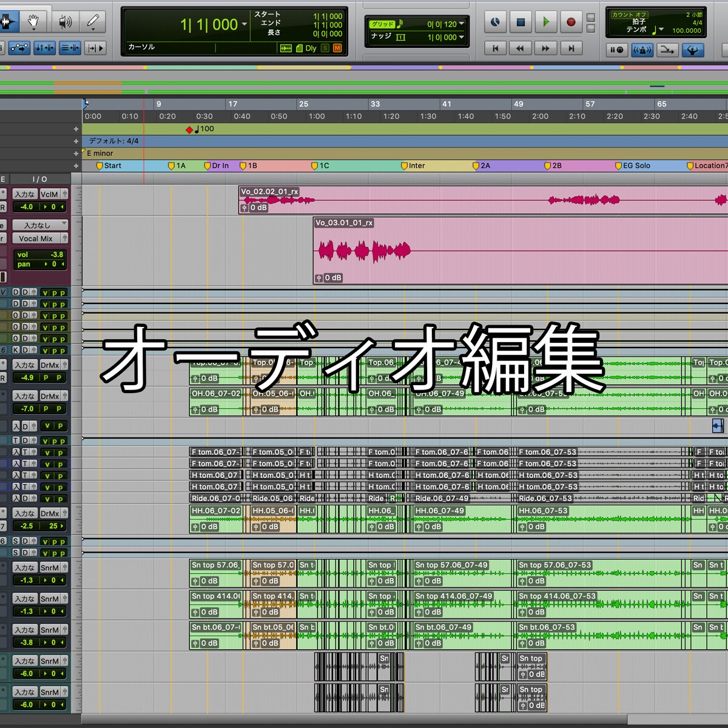Click the -3.8 volume value on SnrM track

coord(27,642)
